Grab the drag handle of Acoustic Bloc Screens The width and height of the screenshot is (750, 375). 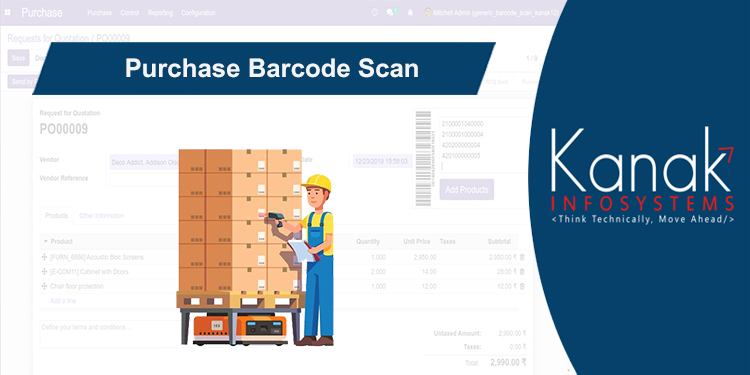tap(44, 257)
